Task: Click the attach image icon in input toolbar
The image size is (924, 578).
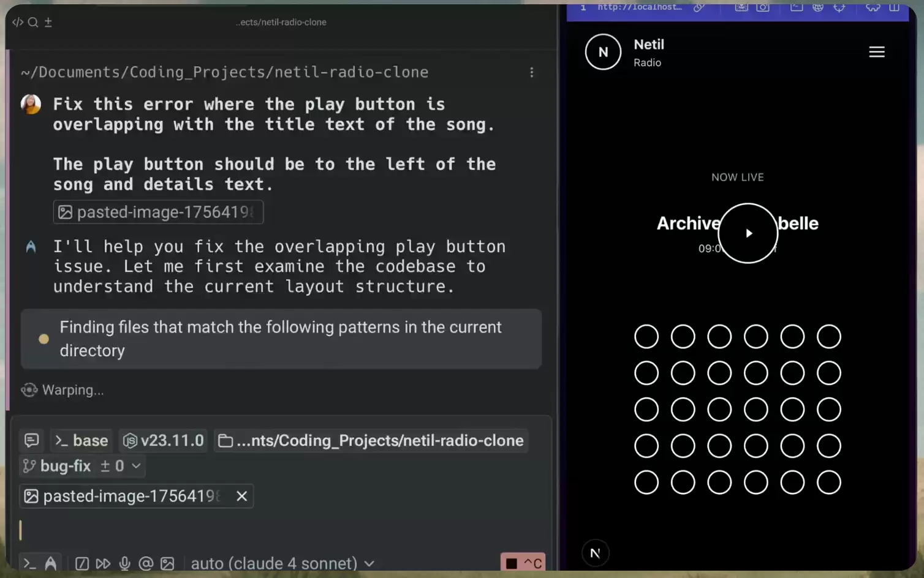Action: click(167, 563)
